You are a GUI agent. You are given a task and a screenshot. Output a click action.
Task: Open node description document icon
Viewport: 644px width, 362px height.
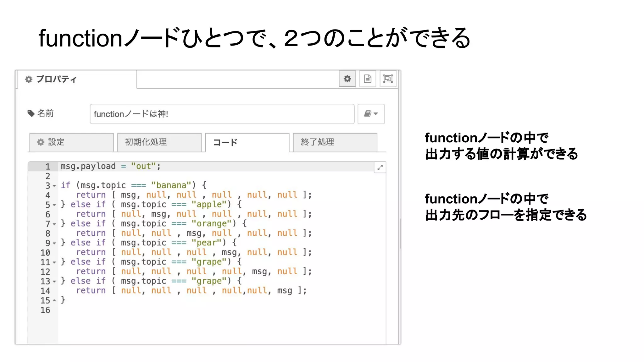click(x=368, y=79)
